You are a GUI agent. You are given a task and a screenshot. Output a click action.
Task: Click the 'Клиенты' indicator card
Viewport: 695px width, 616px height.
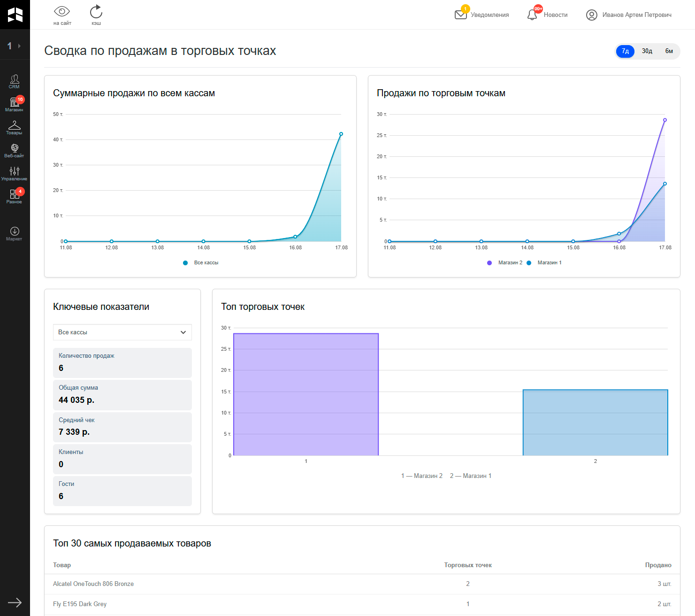[122, 459]
